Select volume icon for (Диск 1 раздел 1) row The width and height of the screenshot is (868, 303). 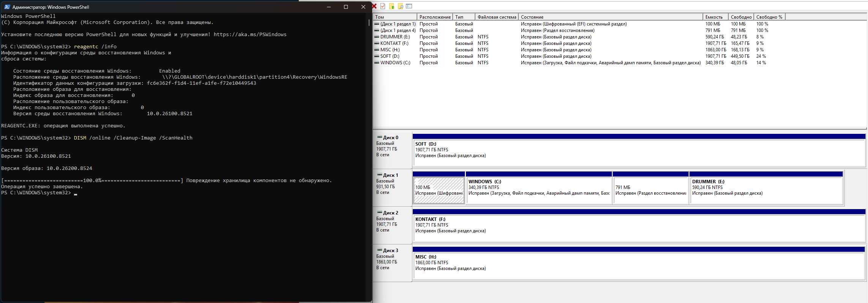(377, 24)
